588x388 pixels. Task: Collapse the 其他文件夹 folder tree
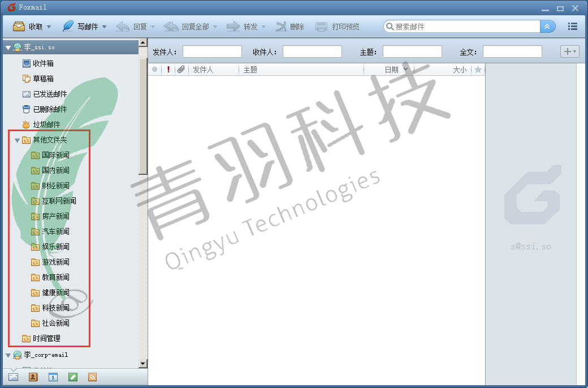pos(18,140)
